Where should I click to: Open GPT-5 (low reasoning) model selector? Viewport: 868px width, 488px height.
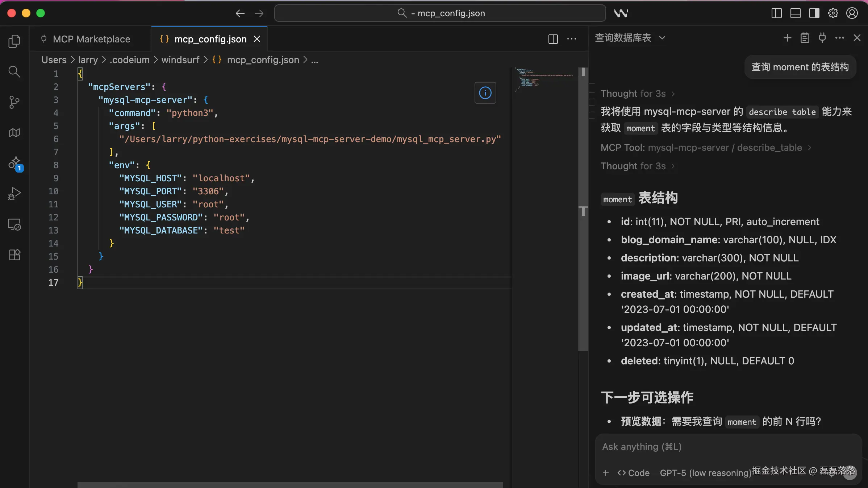click(x=705, y=473)
